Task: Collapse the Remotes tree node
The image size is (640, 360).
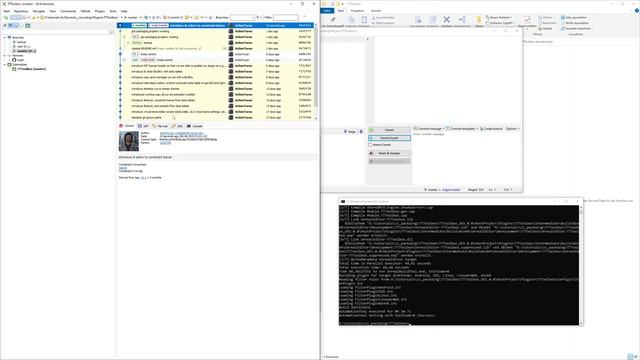Action: 5,56
